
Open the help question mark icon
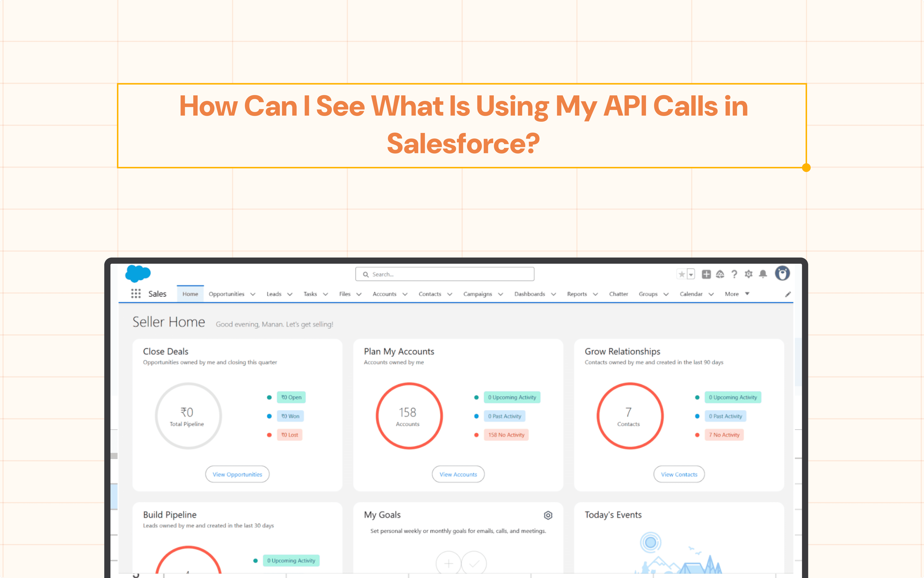point(734,274)
